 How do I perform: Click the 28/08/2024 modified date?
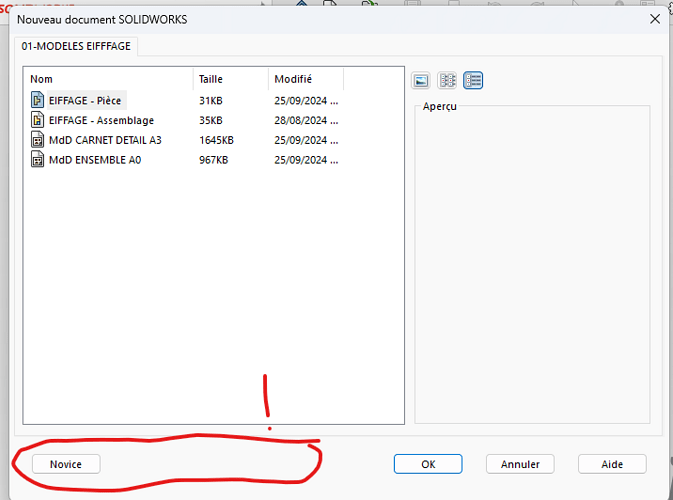tap(306, 120)
